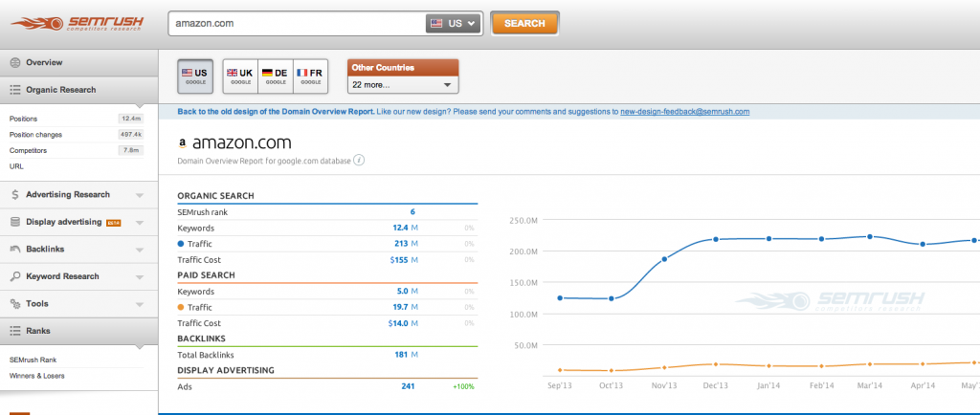Click the paid Traffic Cost $14.0 M
980x415 pixels.
point(403,323)
